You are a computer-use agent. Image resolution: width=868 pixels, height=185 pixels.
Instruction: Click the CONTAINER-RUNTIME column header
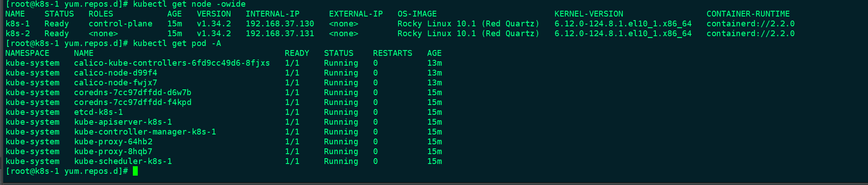point(748,14)
